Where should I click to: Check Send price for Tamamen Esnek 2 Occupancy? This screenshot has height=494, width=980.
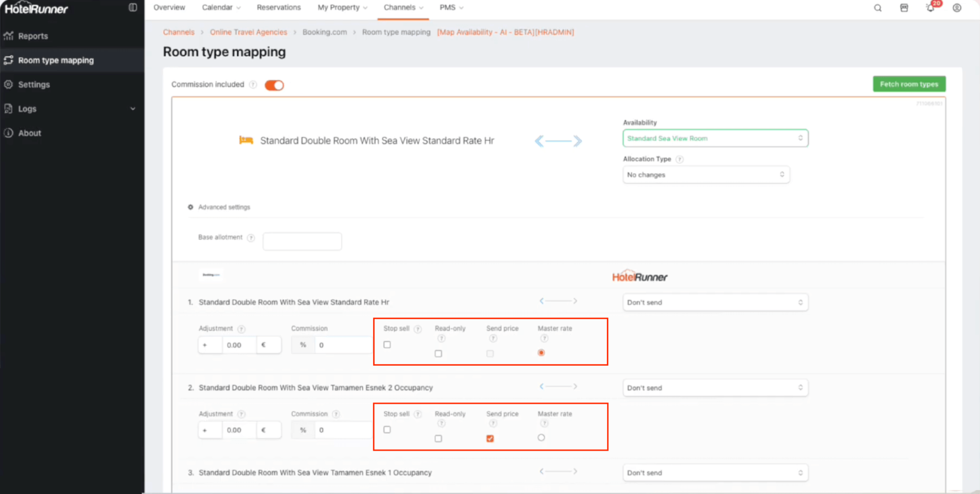point(490,439)
